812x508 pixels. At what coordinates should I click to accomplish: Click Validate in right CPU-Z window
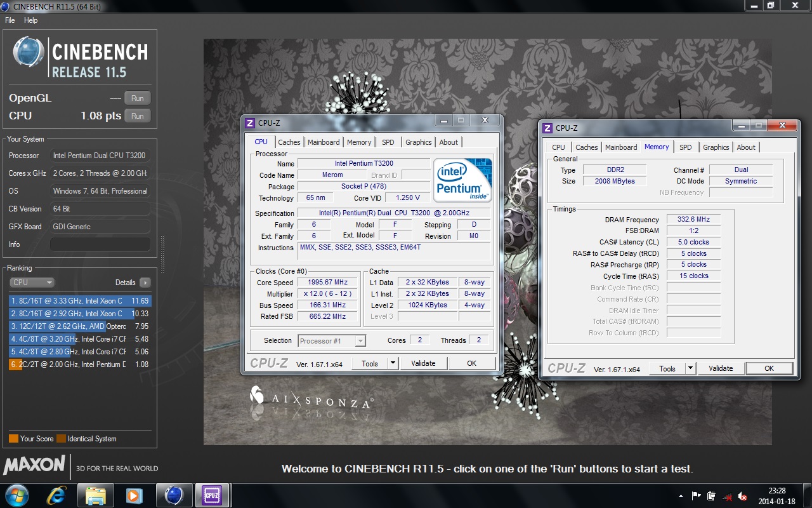(721, 368)
